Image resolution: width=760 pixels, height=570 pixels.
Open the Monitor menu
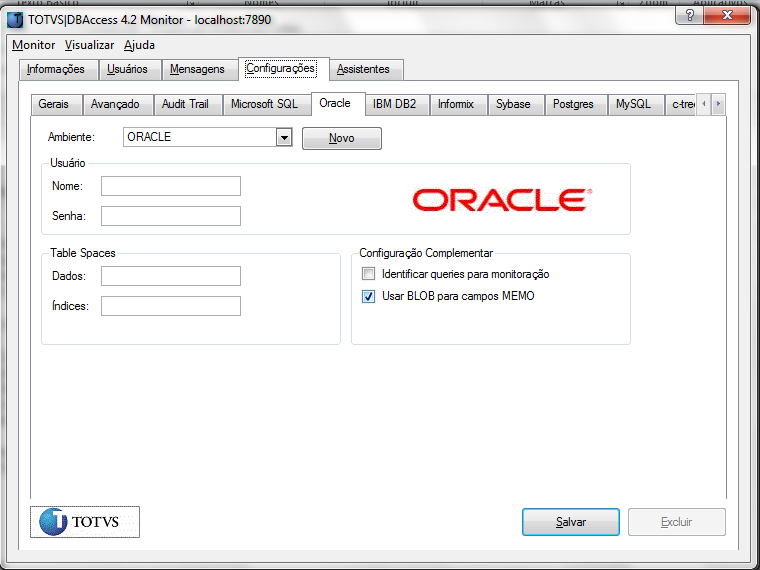tap(33, 45)
